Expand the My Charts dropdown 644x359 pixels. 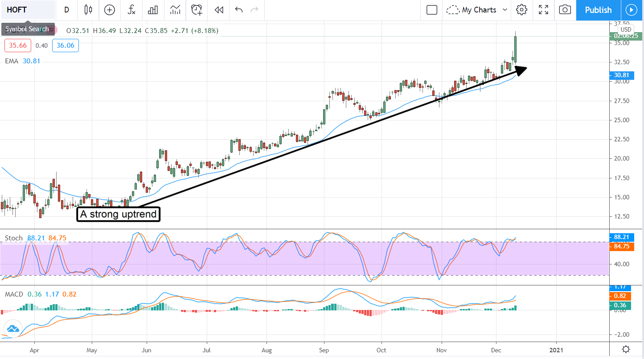pyautogui.click(x=477, y=10)
